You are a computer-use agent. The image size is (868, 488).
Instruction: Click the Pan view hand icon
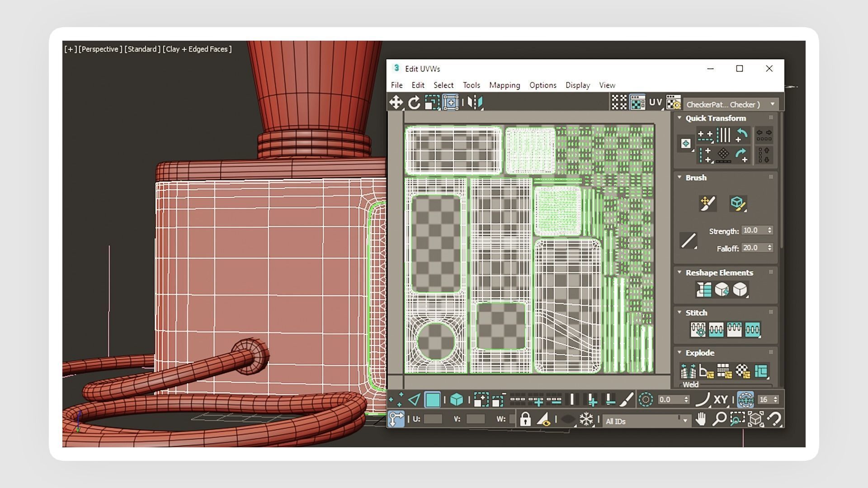click(701, 420)
